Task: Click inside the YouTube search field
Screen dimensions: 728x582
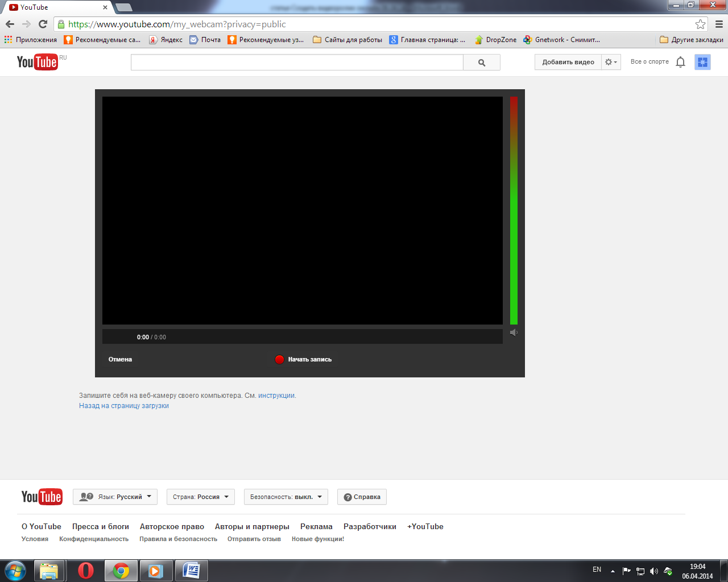Action: point(297,63)
